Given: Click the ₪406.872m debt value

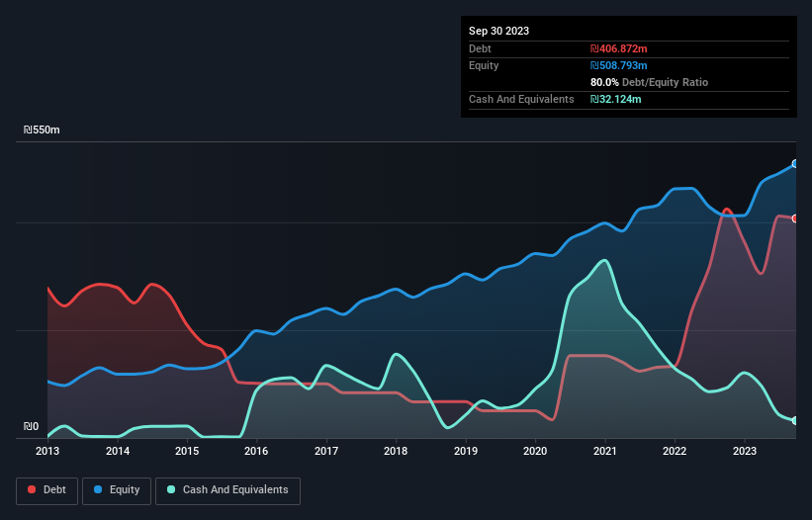Looking at the screenshot, I should (619, 48).
